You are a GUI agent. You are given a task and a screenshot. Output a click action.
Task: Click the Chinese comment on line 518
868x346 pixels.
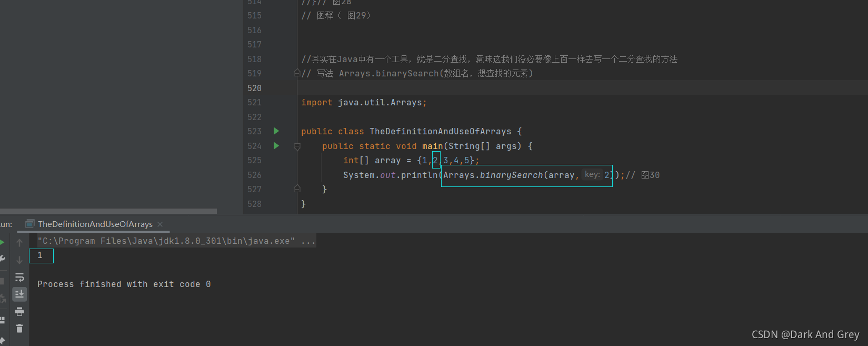coord(490,59)
